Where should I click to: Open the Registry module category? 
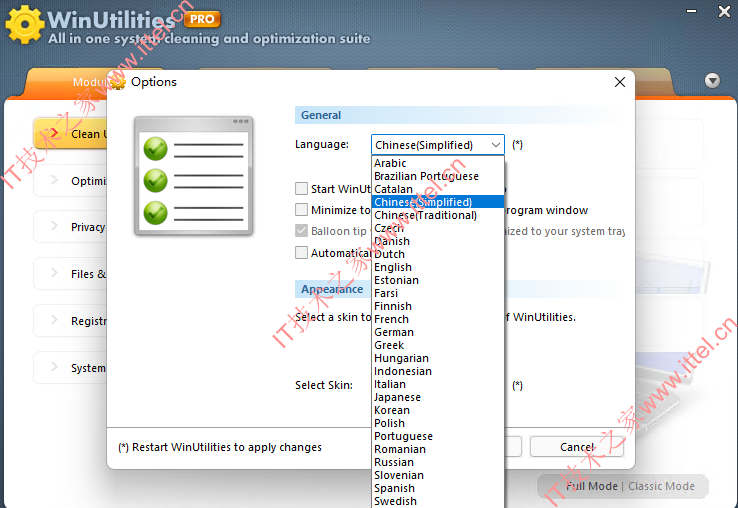71,321
